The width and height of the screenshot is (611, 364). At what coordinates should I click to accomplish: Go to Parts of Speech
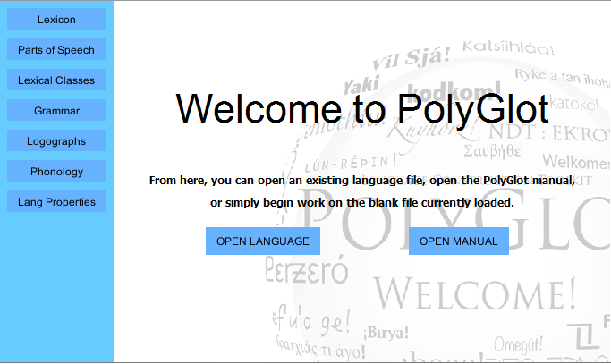click(56, 49)
